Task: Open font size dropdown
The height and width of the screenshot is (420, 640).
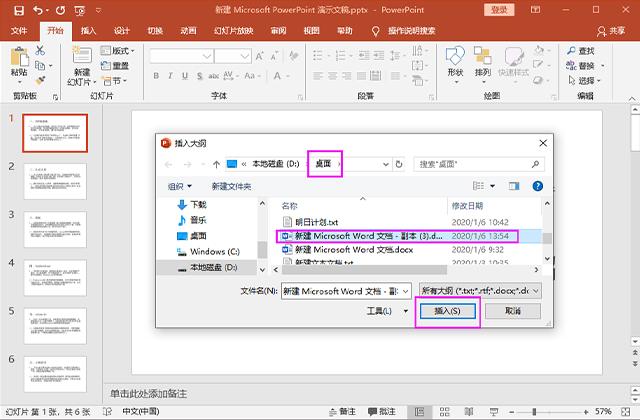Action: click(245, 56)
